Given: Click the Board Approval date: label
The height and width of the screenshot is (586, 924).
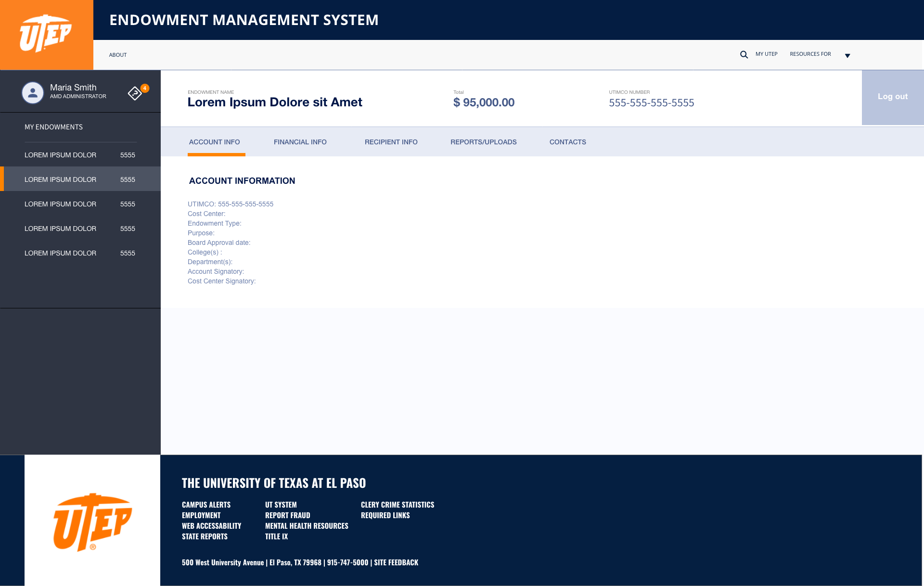Looking at the screenshot, I should [x=219, y=242].
